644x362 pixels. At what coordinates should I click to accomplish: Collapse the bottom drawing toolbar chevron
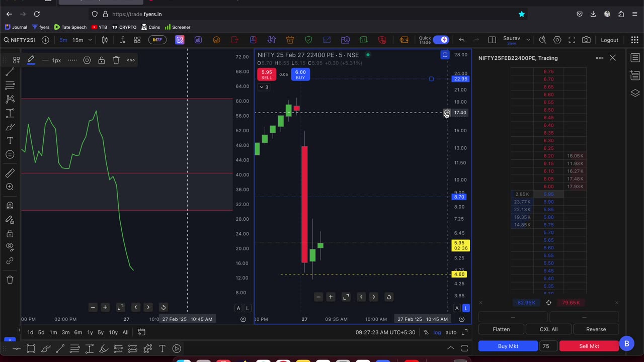451,348
